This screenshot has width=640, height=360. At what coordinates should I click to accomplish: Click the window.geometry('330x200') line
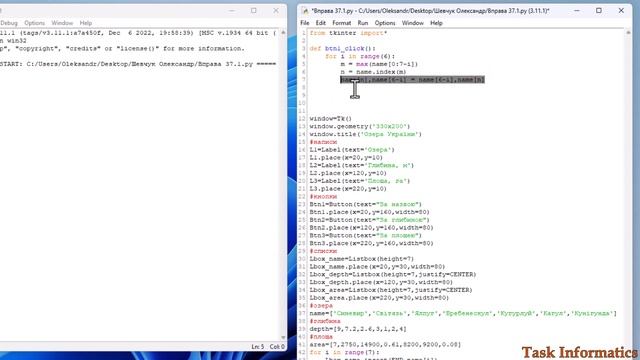(360, 127)
